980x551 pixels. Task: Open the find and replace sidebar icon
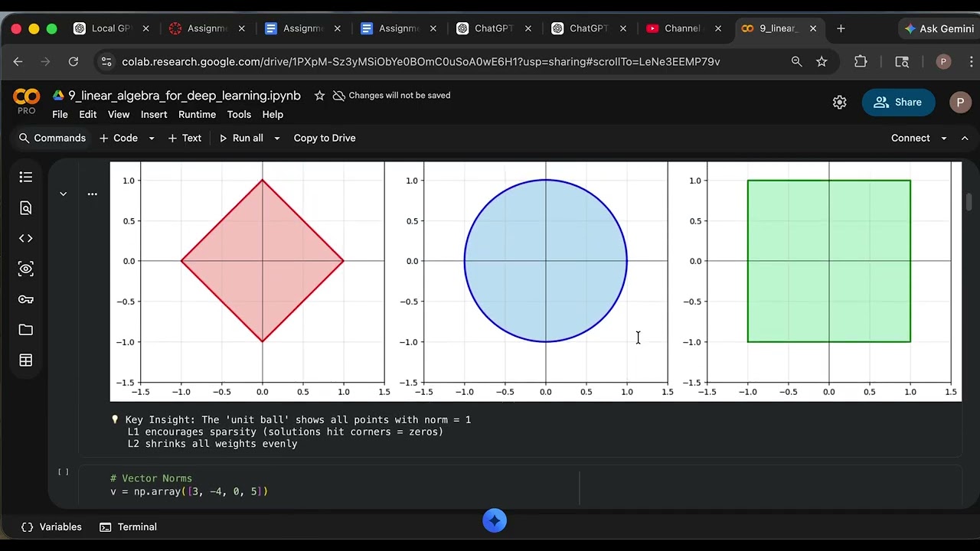[26, 207]
